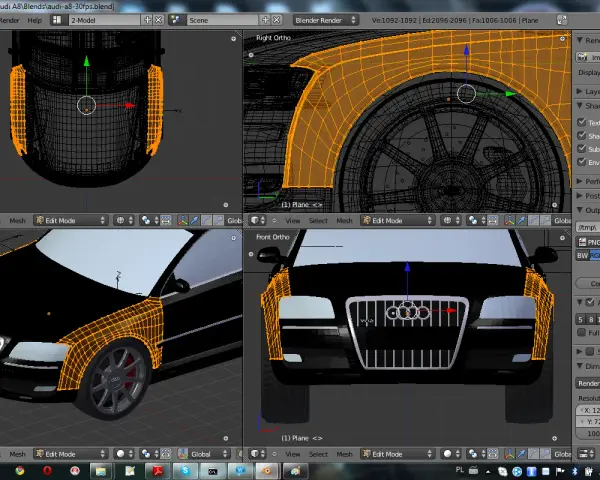Switch to Skype in the taskbar
This screenshot has width=600, height=480.
pos(185,471)
